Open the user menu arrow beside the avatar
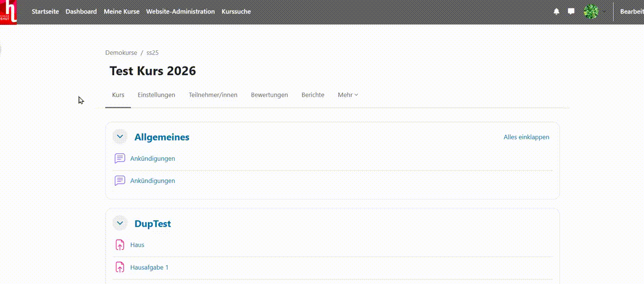Viewport: 644px width, 284px height. tap(604, 12)
